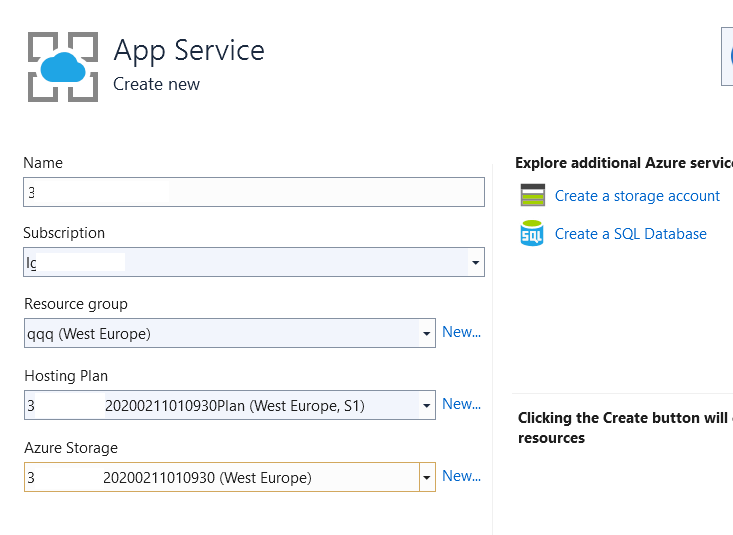Focus the Name input field
733x535 pixels.
tap(254, 192)
